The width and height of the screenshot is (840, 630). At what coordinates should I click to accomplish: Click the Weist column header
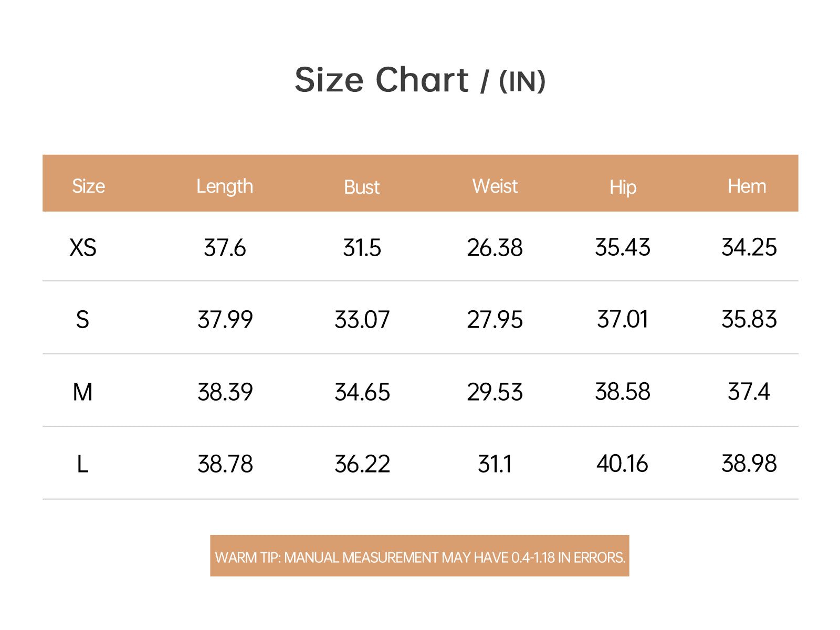[495, 186]
